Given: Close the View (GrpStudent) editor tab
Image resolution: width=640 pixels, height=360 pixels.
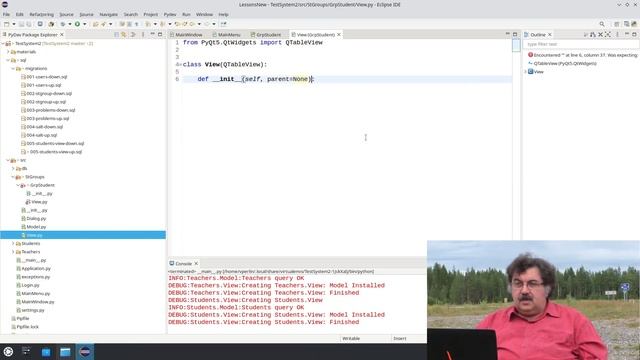Looking at the screenshot, I should pos(339,35).
